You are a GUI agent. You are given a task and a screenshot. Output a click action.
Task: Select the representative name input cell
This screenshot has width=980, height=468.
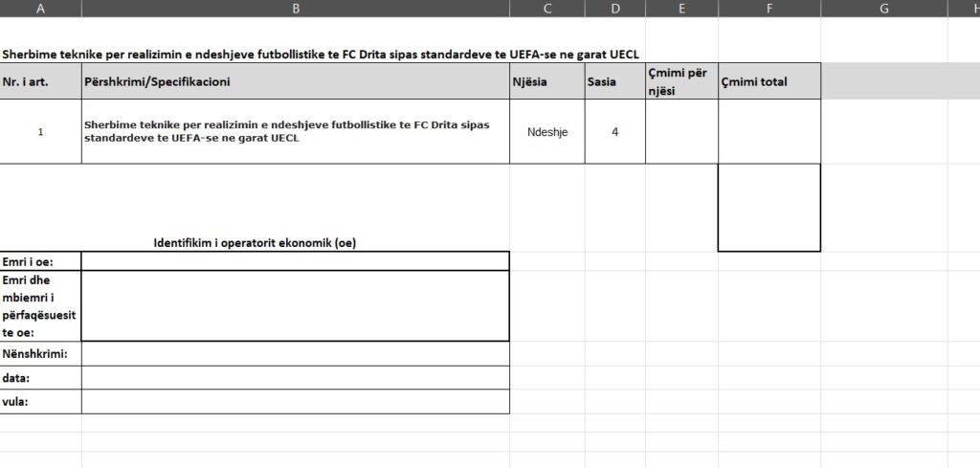coord(295,306)
